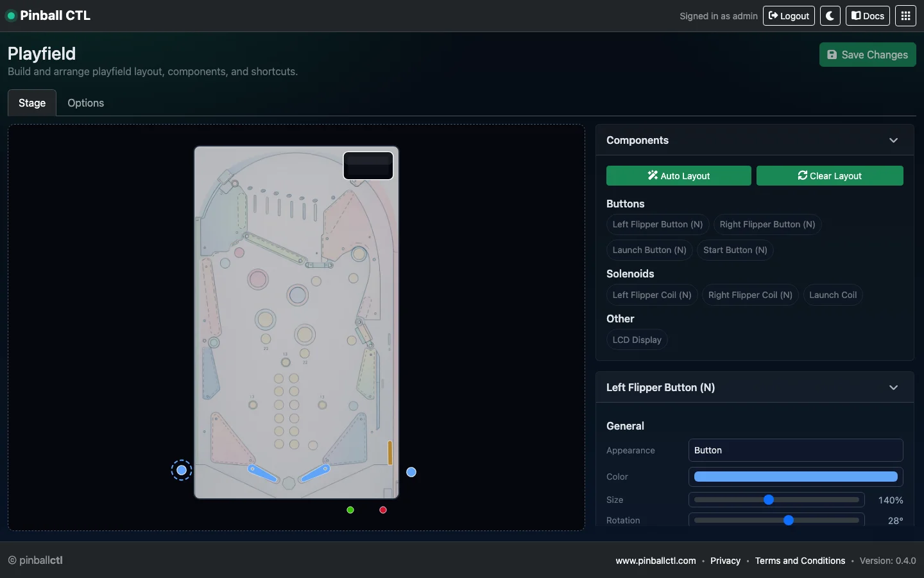The image size is (924, 578).
Task: Select the Launch Coil component chip
Action: [x=832, y=295]
